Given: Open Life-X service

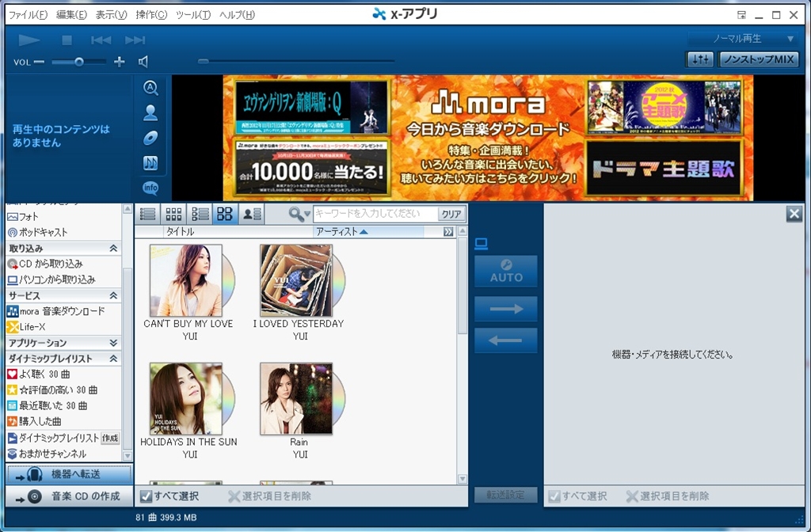Looking at the screenshot, I should coord(63,327).
